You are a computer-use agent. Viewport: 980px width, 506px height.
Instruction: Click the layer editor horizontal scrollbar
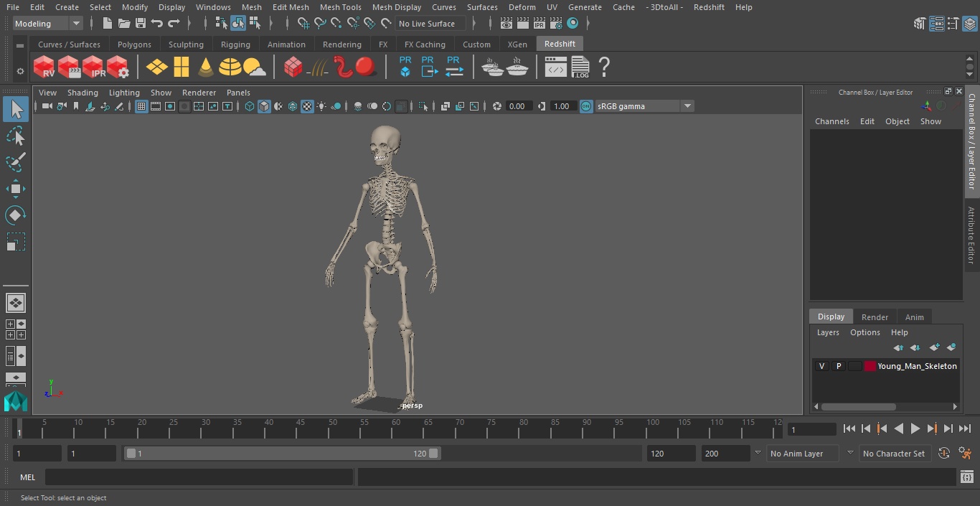point(858,406)
